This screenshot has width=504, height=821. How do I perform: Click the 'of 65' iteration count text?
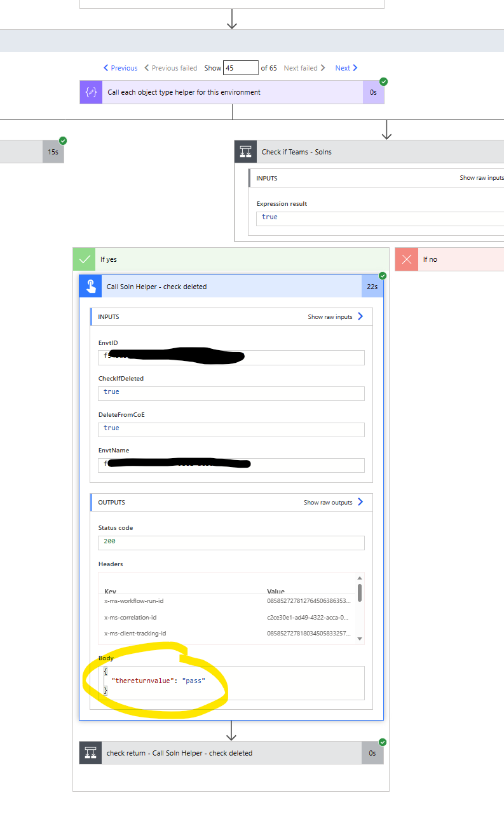pyautogui.click(x=269, y=68)
